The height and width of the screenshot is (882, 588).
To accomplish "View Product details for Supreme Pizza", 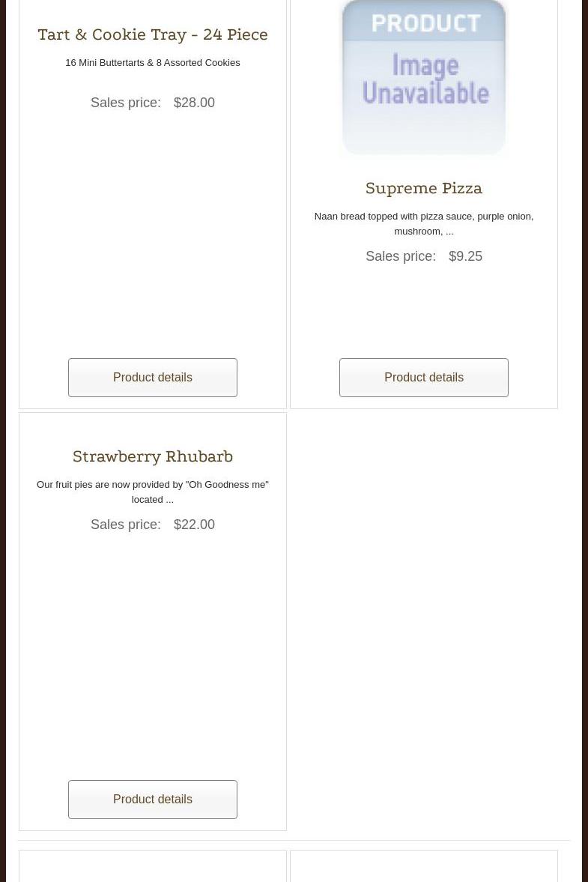I will pyautogui.click(x=424, y=378).
